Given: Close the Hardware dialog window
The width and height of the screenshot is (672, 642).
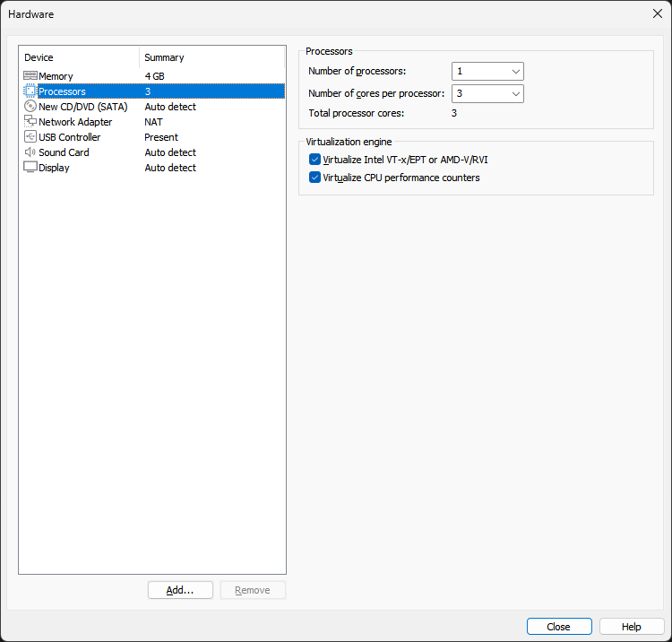Looking at the screenshot, I should click(656, 13).
